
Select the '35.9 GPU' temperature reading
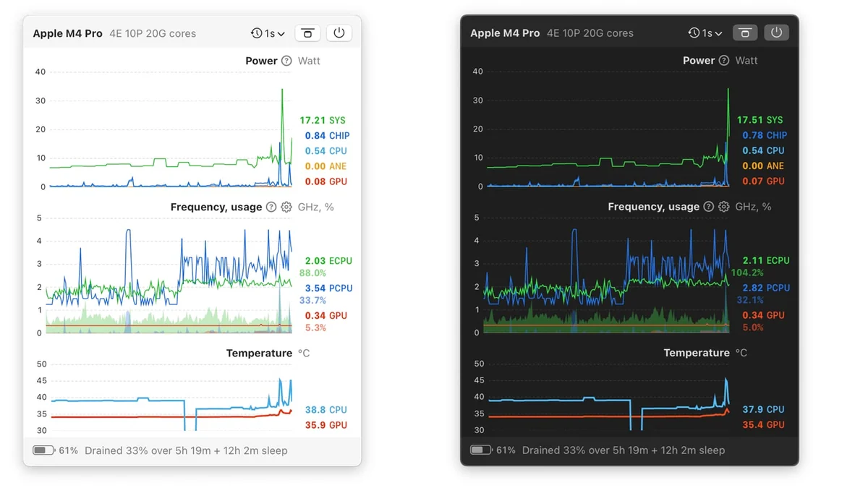point(325,425)
